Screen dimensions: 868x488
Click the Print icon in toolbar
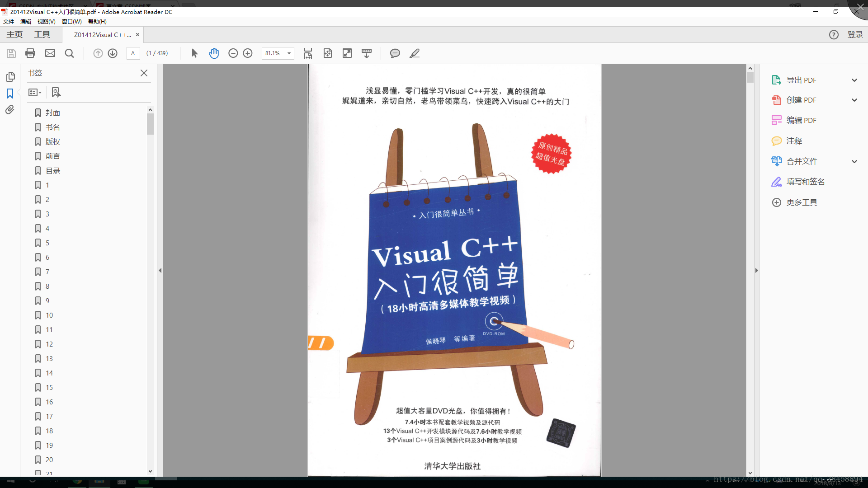point(30,53)
